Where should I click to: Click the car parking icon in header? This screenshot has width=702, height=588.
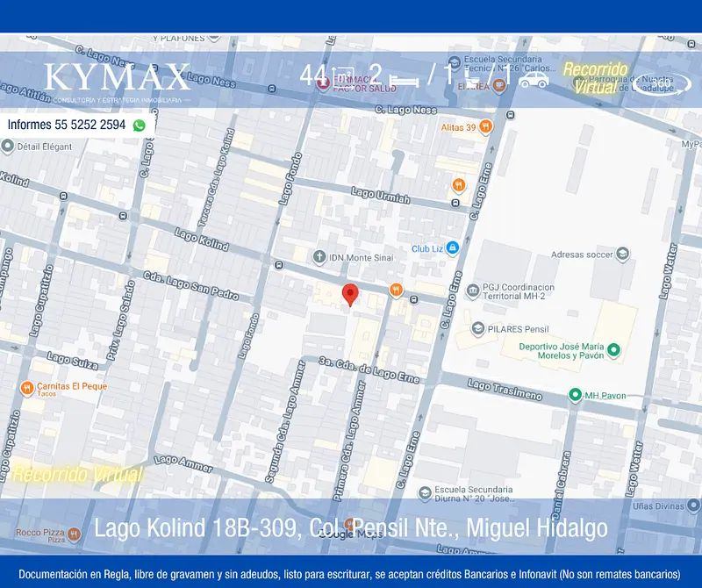click(x=534, y=80)
